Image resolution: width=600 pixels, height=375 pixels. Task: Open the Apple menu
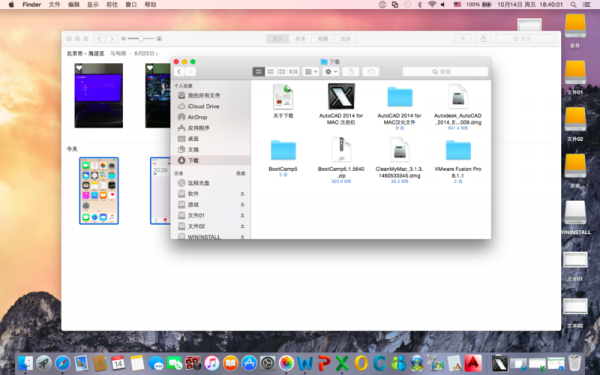(11, 5)
